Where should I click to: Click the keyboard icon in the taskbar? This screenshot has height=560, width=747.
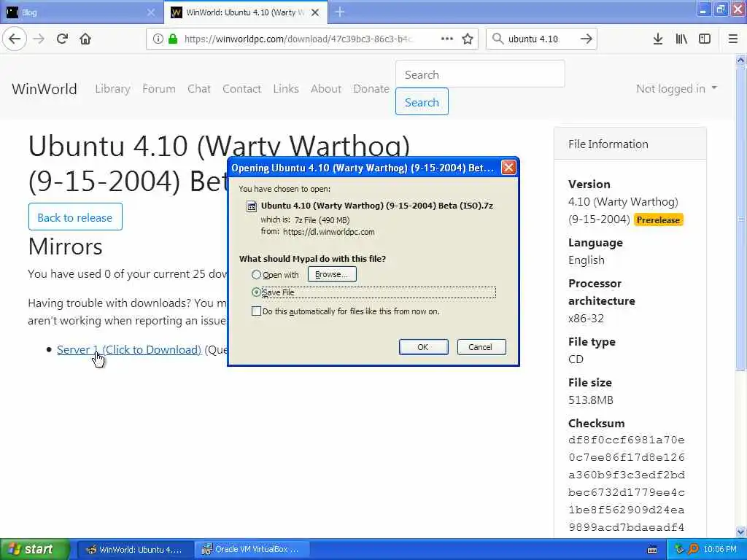pos(652,550)
